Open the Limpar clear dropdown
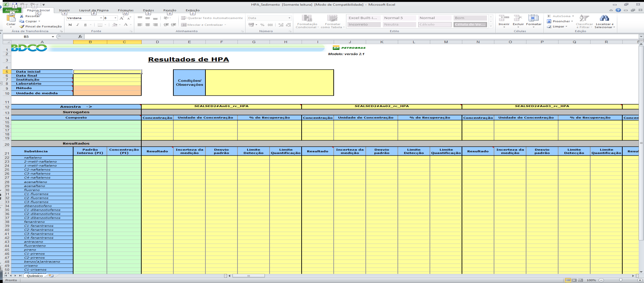The width and height of the screenshot is (644, 283). tap(567, 26)
